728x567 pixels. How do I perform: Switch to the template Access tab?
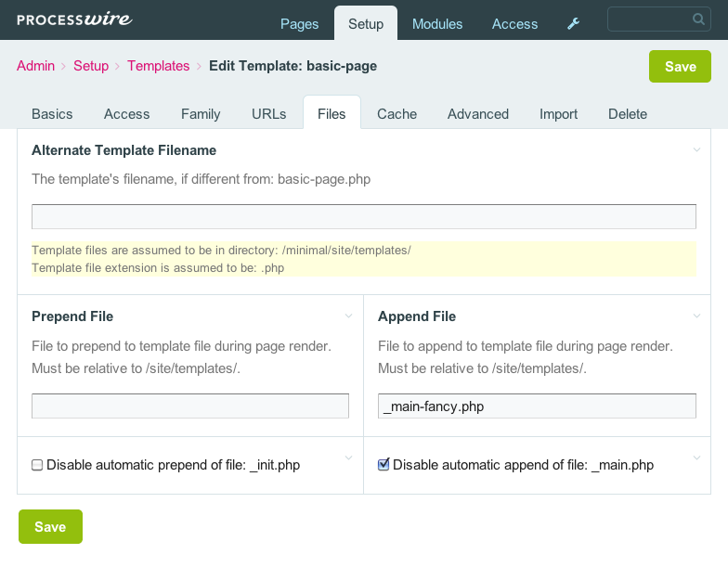[126, 114]
